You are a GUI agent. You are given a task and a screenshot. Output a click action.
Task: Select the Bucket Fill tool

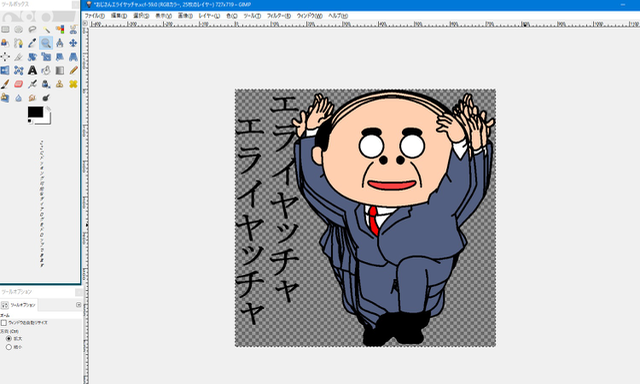pos(46,70)
